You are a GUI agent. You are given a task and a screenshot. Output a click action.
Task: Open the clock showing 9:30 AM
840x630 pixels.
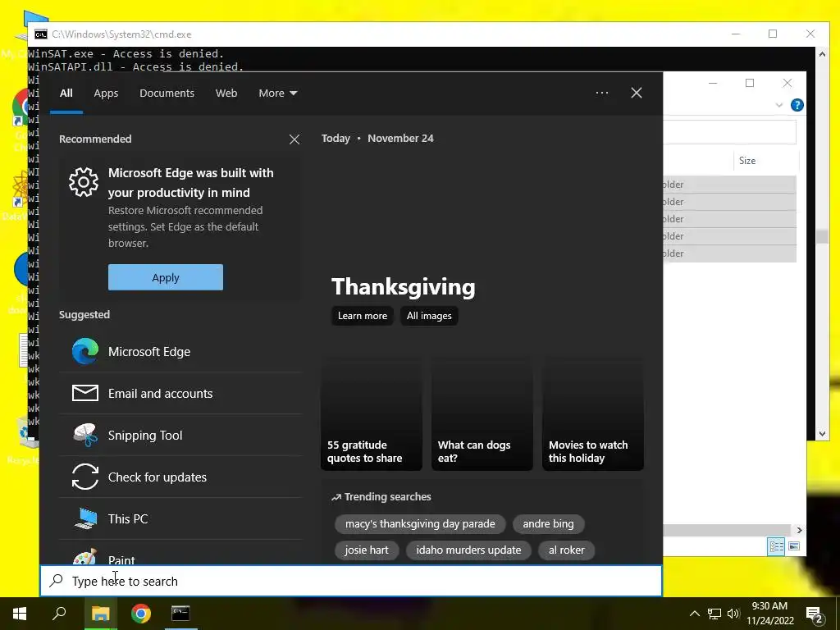[x=769, y=614]
